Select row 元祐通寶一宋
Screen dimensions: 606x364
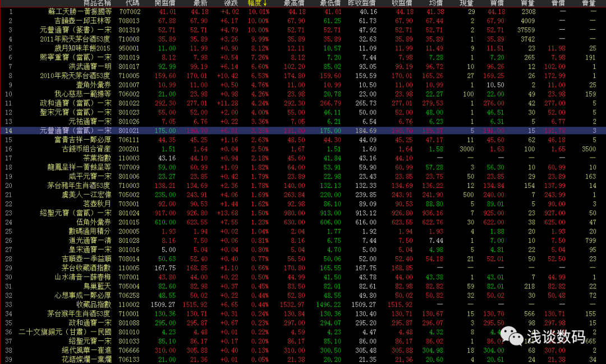tap(303, 122)
